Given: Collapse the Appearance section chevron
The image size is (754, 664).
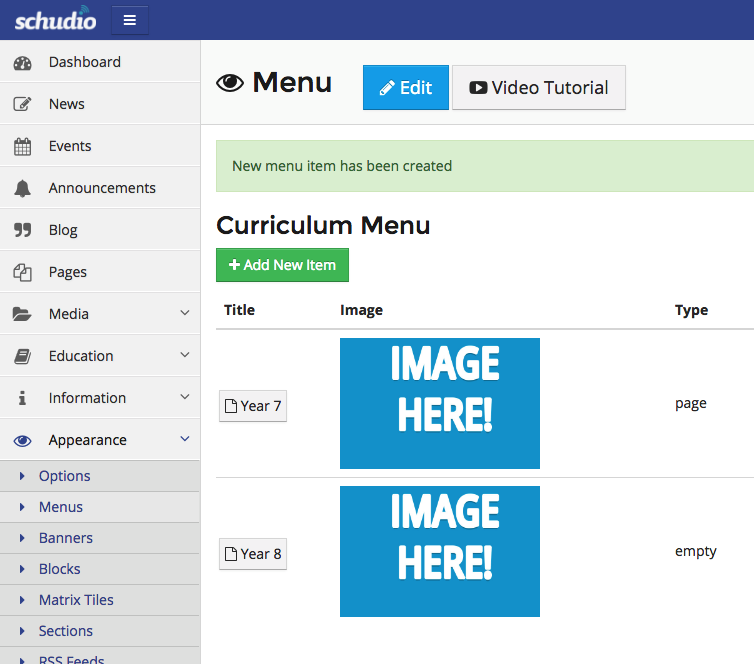Looking at the screenshot, I should [x=185, y=438].
